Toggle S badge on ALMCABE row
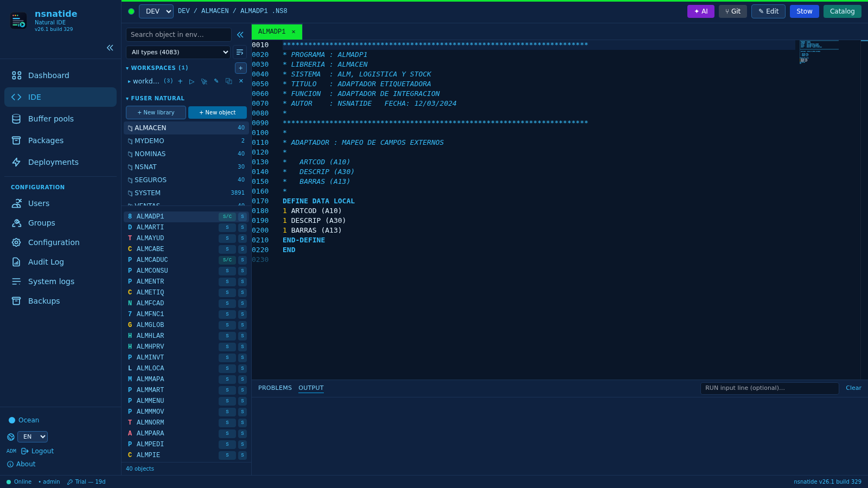This screenshot has height=488, width=868. pyautogui.click(x=227, y=249)
